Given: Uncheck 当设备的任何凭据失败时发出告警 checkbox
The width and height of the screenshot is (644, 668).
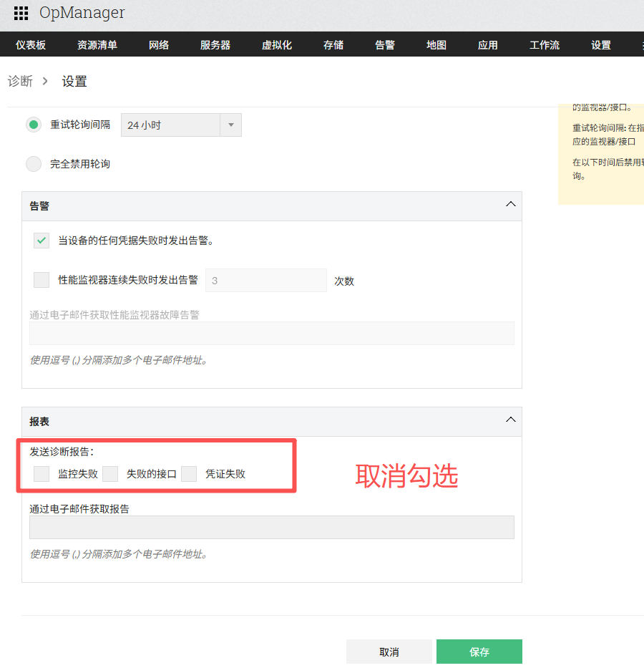Looking at the screenshot, I should point(42,241).
